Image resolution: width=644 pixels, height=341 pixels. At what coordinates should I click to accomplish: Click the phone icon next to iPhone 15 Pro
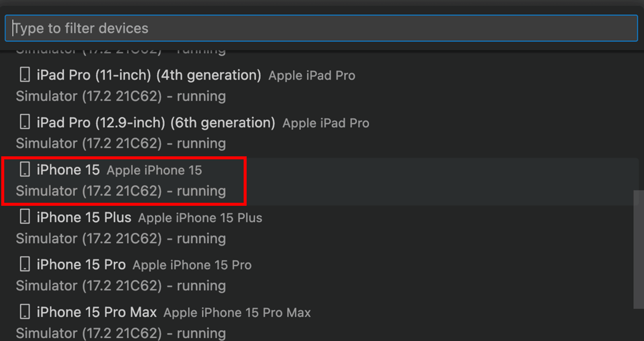point(25,264)
